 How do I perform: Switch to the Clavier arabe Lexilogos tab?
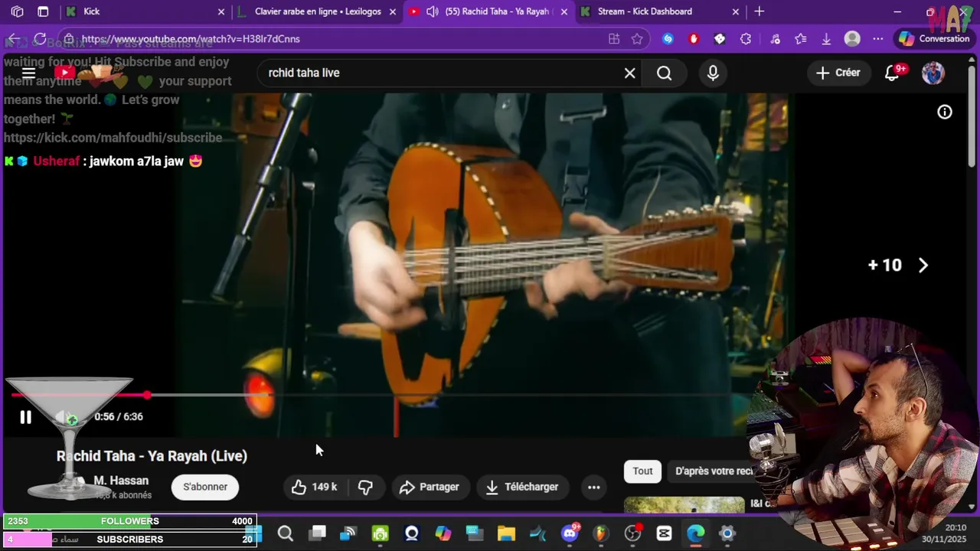(x=317, y=11)
